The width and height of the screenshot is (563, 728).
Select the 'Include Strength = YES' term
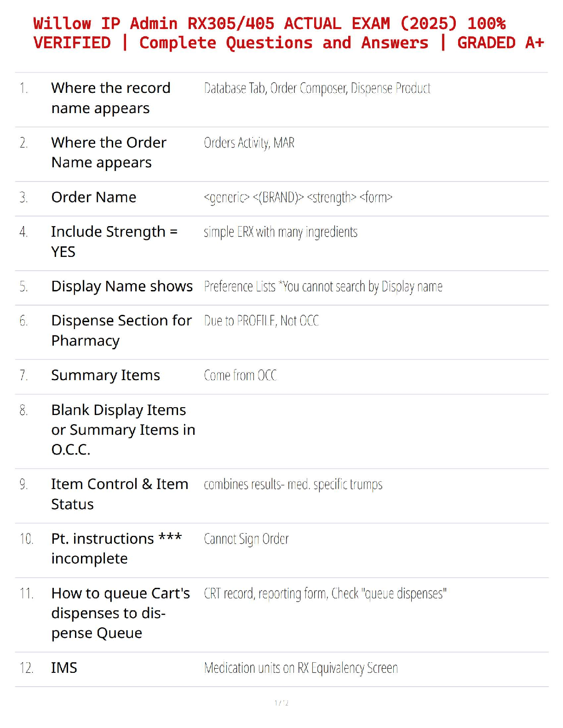coord(114,242)
